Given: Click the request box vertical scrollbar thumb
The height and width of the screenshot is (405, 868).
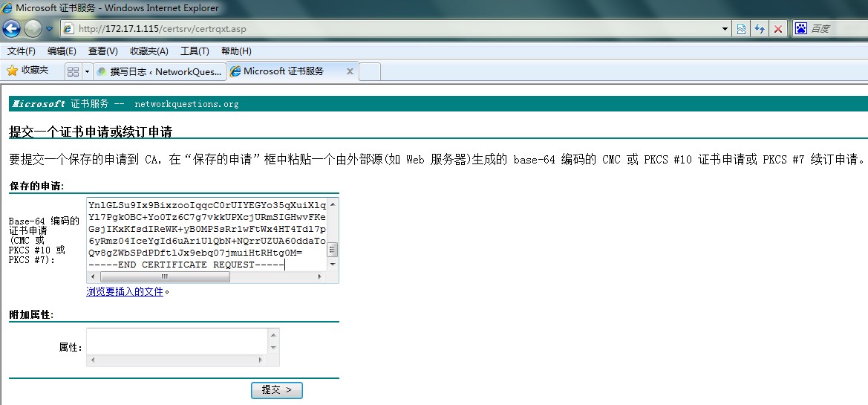Looking at the screenshot, I should tap(333, 250).
